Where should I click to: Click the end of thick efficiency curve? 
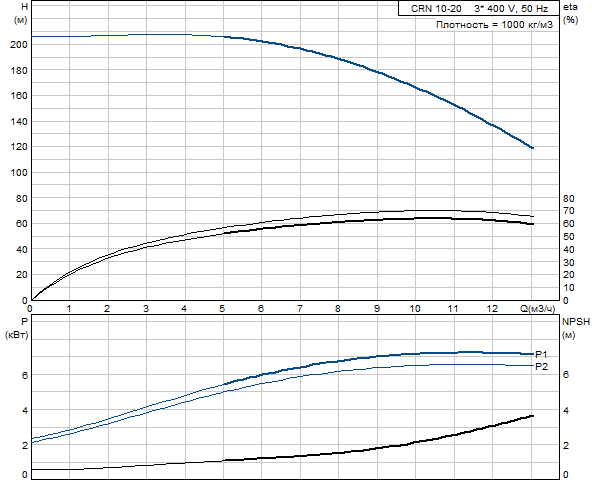532,224
